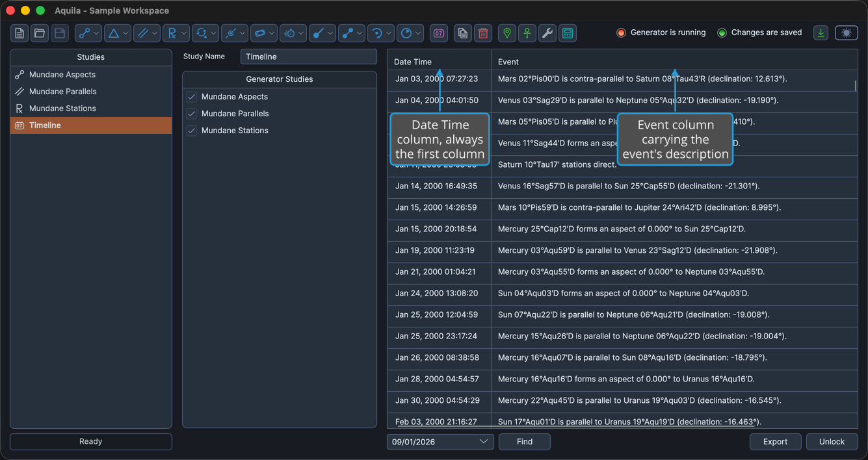Uncheck Mundane Parallels generator study
Screen dimensions: 868x460
(192, 114)
